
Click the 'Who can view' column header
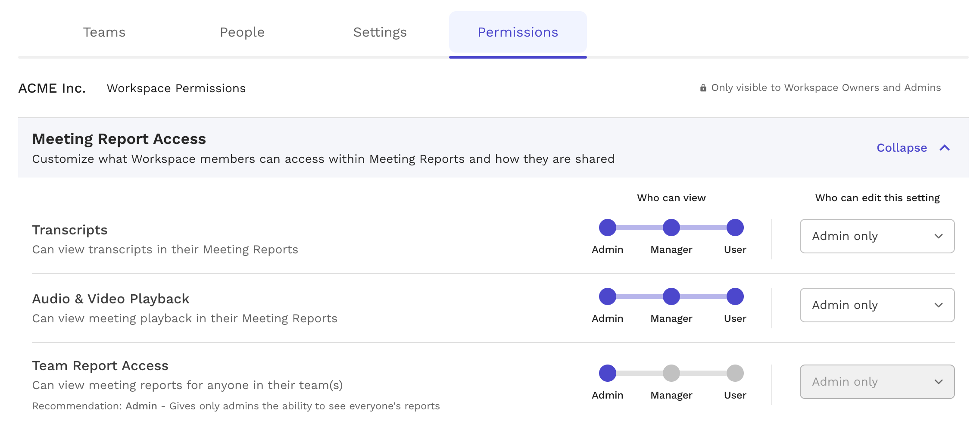click(671, 198)
